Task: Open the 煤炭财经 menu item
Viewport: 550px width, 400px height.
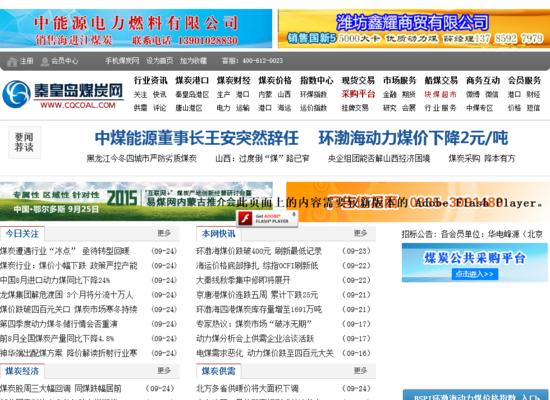Action: (x=233, y=80)
